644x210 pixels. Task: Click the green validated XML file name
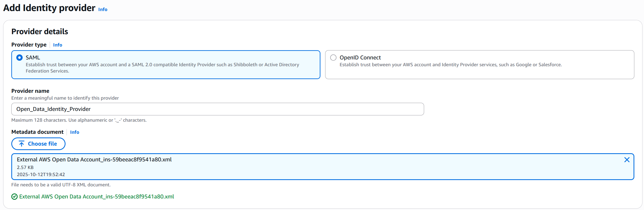[x=97, y=197]
